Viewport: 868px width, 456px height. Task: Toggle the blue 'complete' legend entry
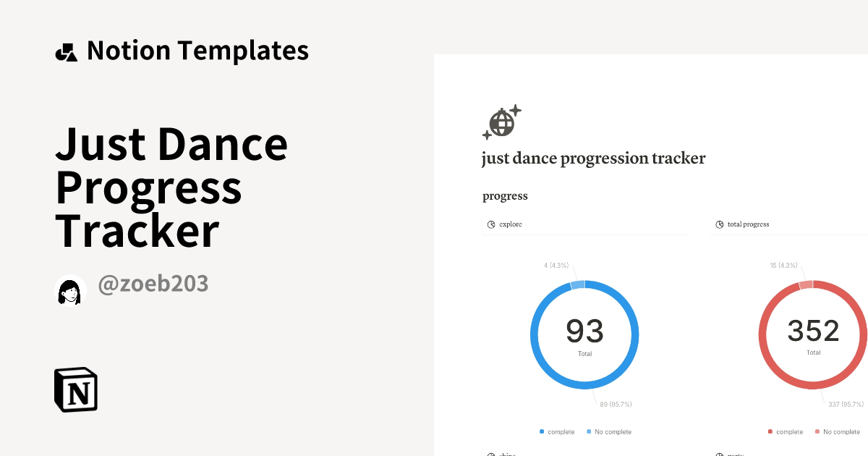point(557,431)
